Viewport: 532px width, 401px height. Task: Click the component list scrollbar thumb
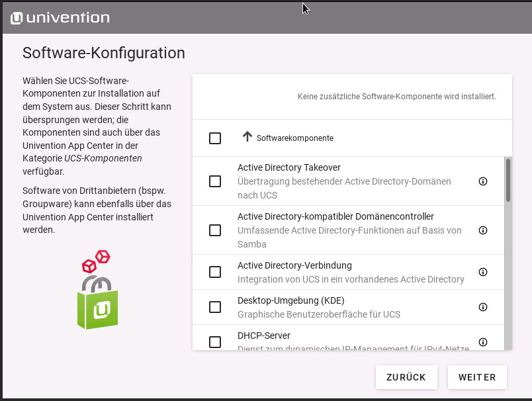click(508, 180)
